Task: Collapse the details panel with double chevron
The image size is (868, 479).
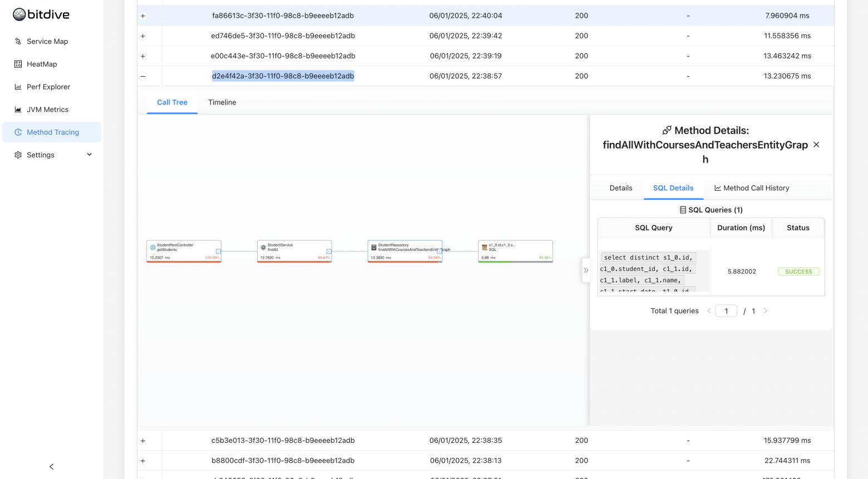Action: [x=586, y=270]
